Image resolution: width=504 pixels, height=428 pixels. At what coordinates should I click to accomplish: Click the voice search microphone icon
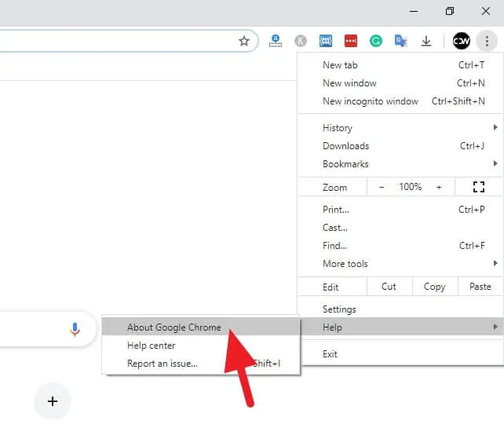click(75, 329)
